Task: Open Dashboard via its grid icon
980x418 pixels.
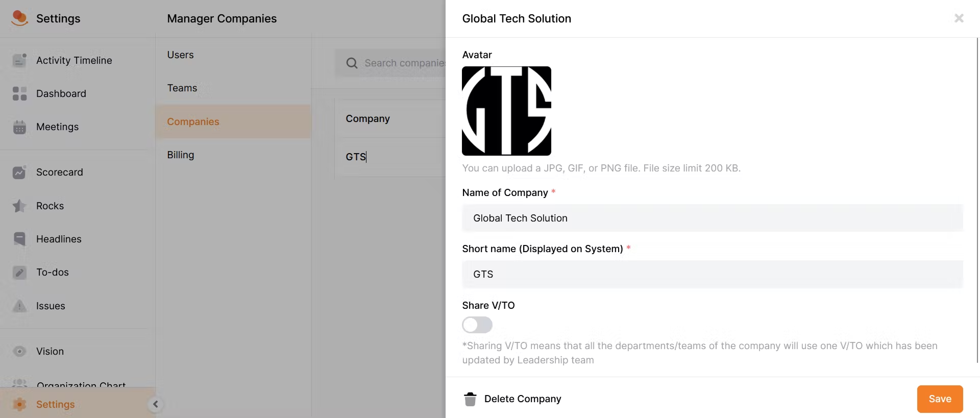Action: click(19, 94)
